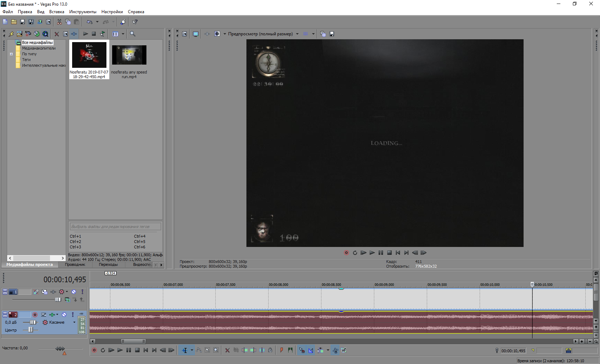Click the Get Media from Web globe icon

point(45,34)
